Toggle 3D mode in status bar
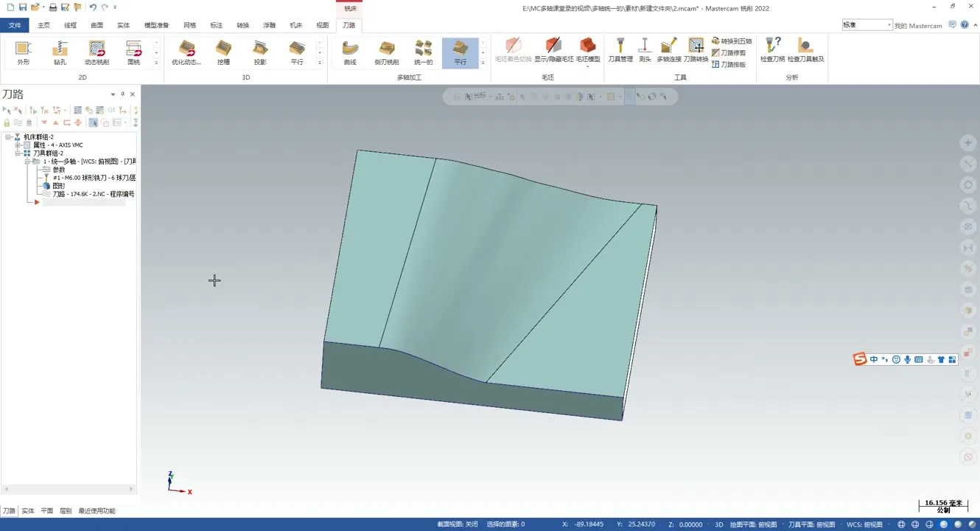980x531 pixels. 718,524
